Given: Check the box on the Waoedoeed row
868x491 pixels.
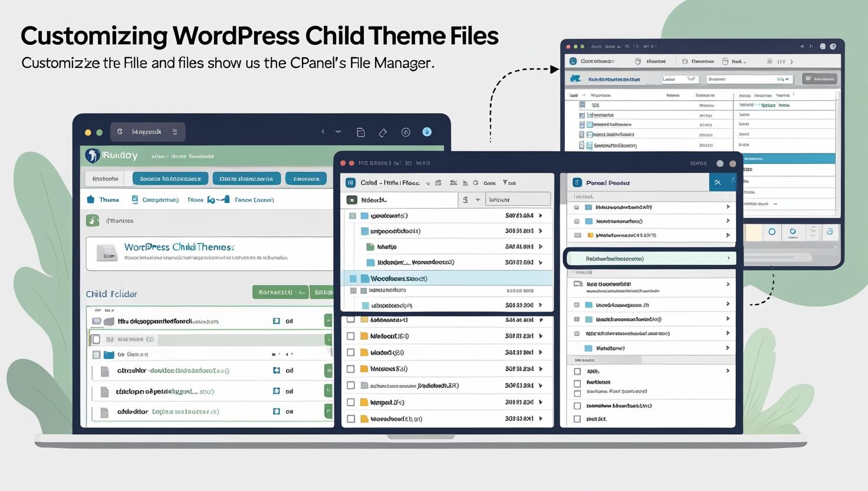Looking at the screenshot, I should 350,419.
